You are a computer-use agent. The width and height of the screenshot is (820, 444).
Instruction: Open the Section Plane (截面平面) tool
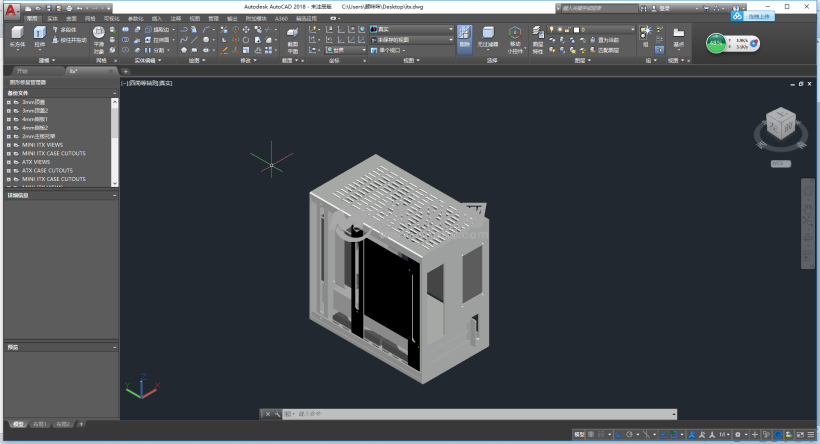(293, 39)
